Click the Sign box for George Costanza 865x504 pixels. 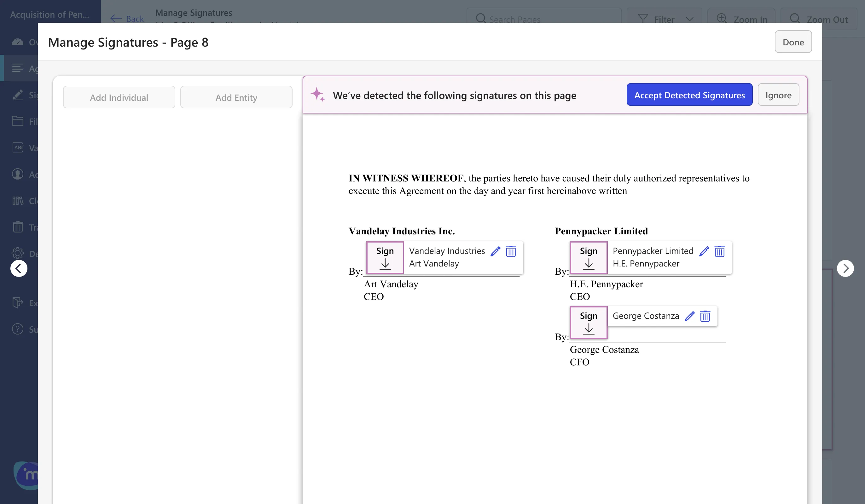588,322
